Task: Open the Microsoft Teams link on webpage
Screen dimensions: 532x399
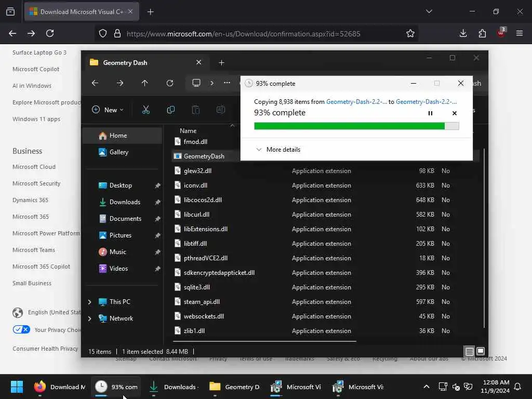Action: click(34, 250)
